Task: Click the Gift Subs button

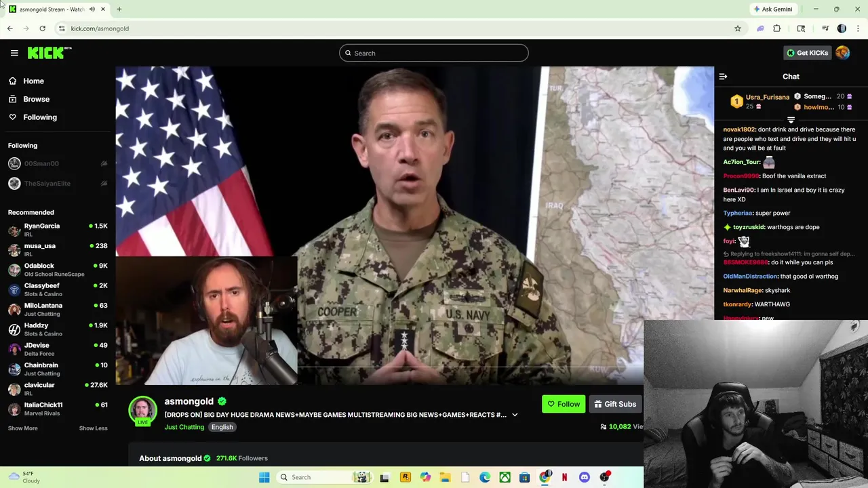Action: tap(615, 404)
